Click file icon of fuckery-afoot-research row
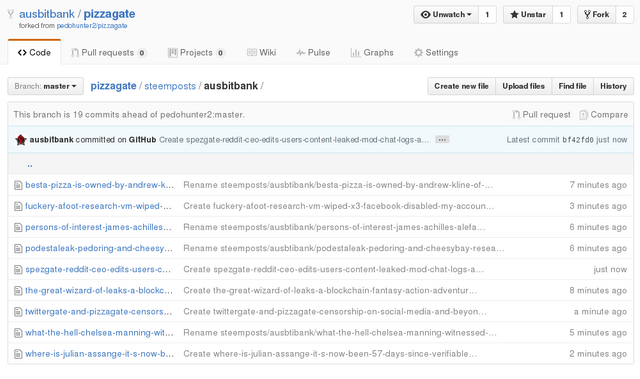This screenshot has width=640, height=379. [18, 206]
